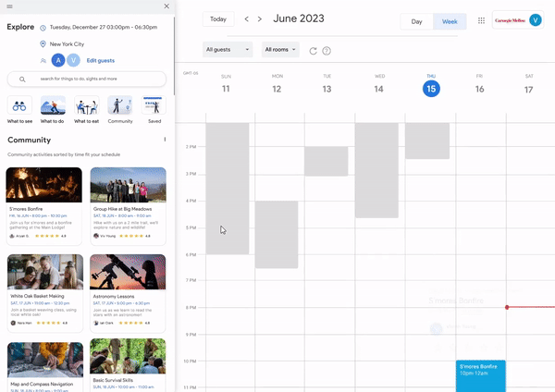Open the hamburger menu in Explore panel

(9, 6)
